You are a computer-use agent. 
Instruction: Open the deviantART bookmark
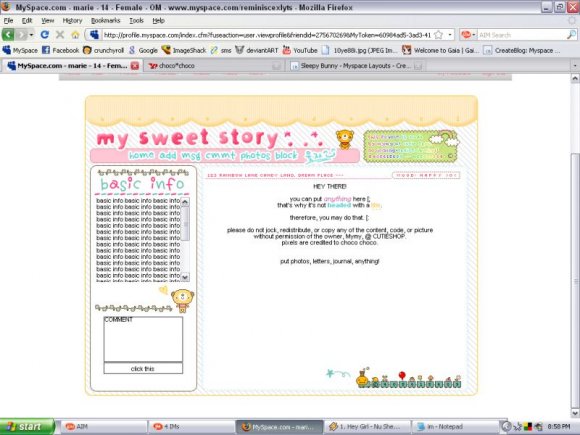pyautogui.click(x=257, y=50)
